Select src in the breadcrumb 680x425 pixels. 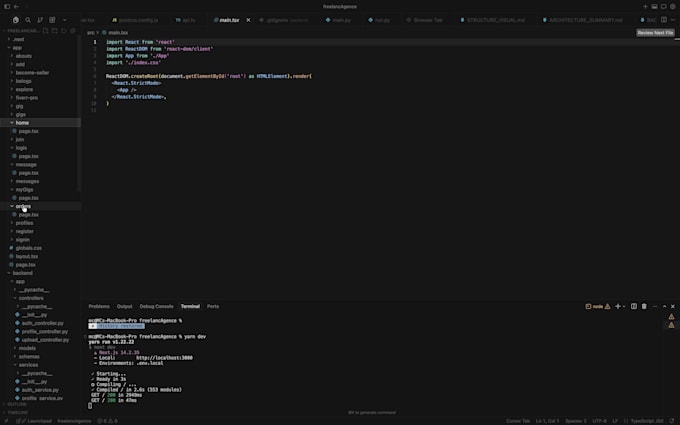point(91,33)
